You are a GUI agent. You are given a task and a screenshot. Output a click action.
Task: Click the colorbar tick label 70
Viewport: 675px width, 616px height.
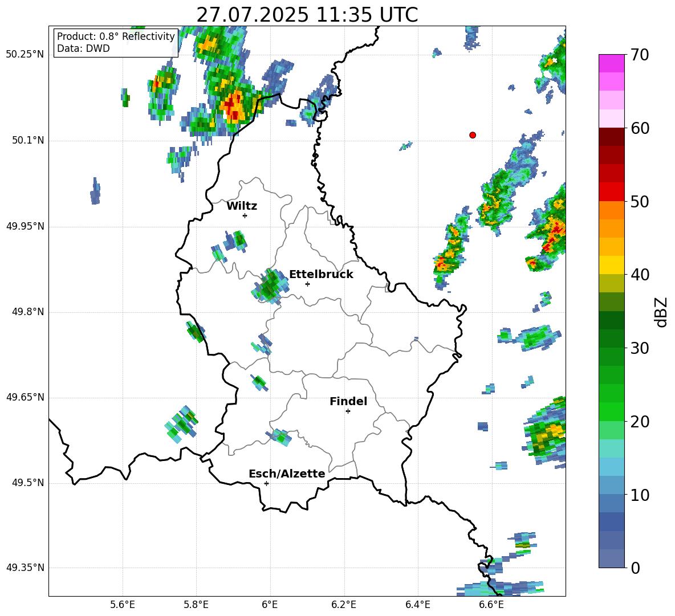click(x=640, y=55)
